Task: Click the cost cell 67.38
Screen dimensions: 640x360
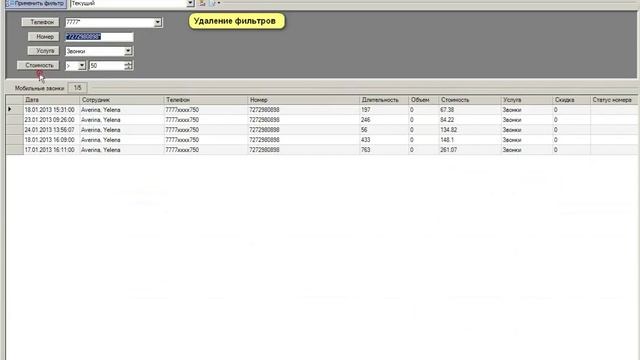Action: (x=469, y=110)
